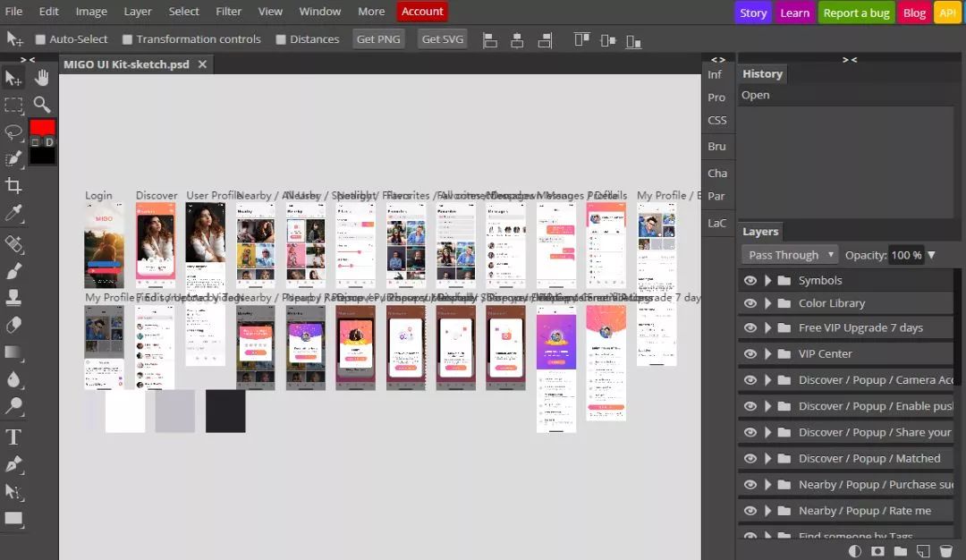Pick the Brush tool
This screenshot has width=966, height=560.
pos(13,271)
